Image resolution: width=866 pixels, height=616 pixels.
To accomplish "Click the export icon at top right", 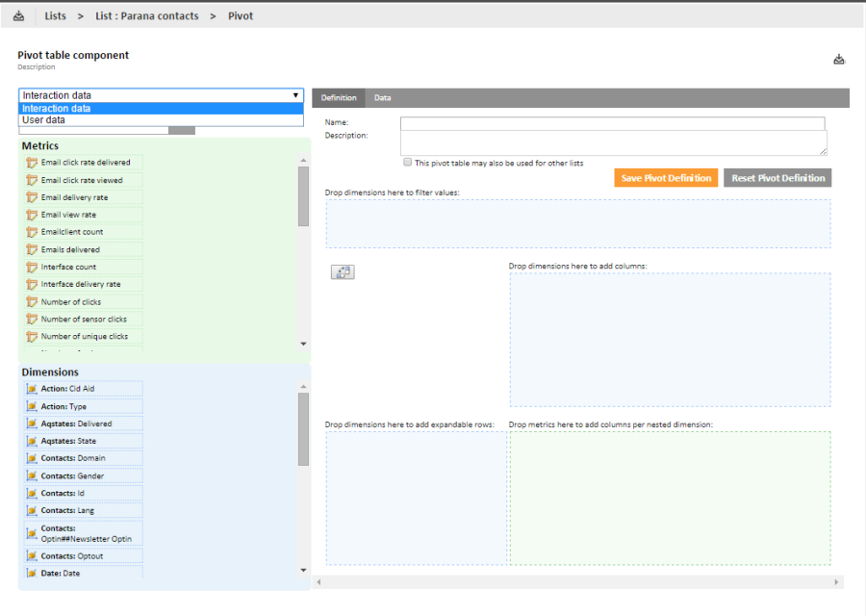I will pyautogui.click(x=839, y=60).
